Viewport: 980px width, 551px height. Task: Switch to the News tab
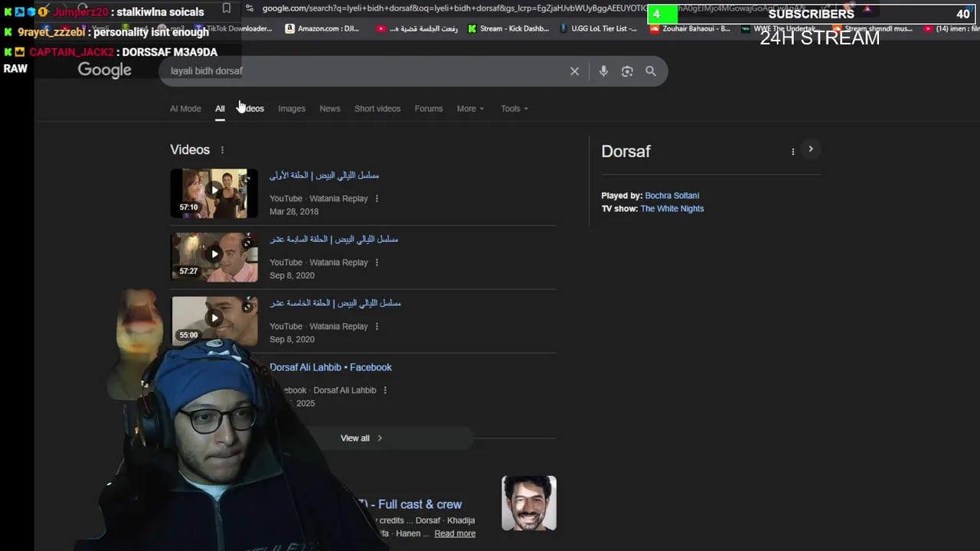tap(330, 109)
